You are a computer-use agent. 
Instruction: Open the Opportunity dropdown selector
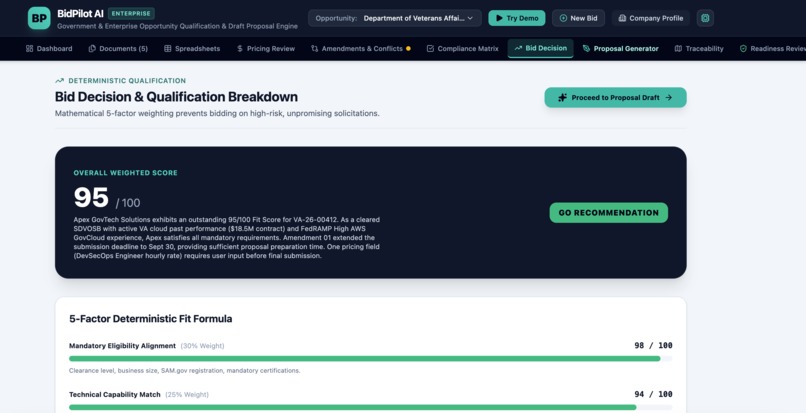tap(395, 18)
